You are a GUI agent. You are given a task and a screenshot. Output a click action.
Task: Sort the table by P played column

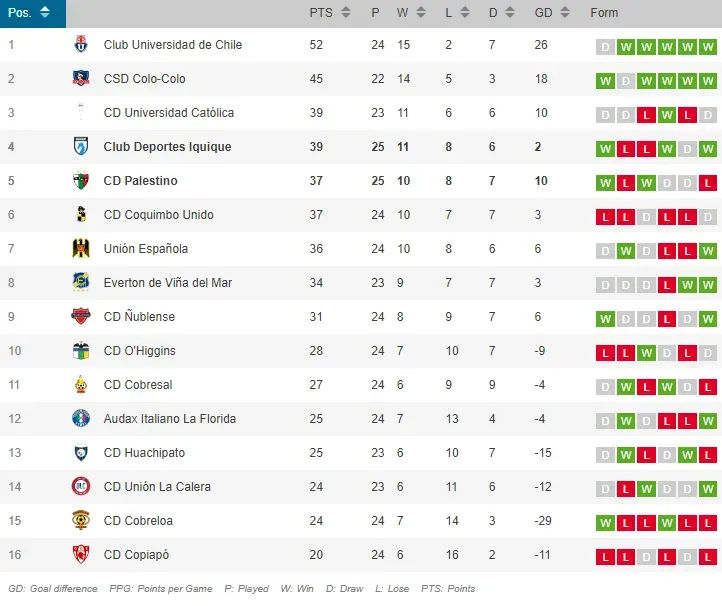[380, 13]
